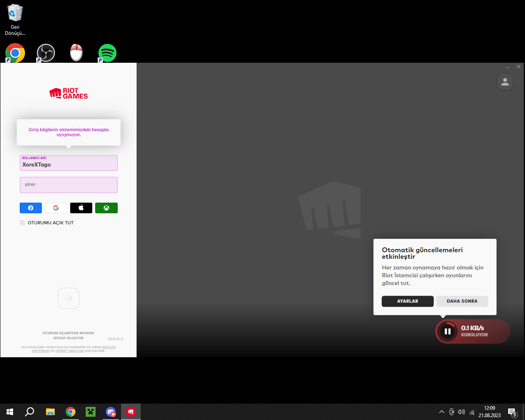Sign in with Facebook
This screenshot has height=420, width=525.
click(31, 208)
